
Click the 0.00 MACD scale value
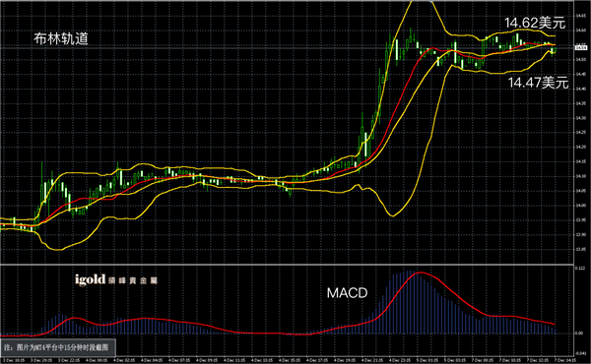point(579,334)
